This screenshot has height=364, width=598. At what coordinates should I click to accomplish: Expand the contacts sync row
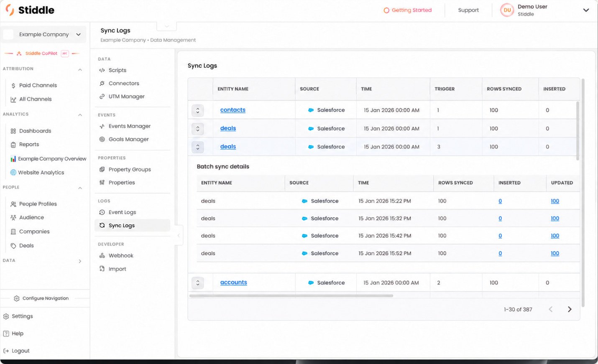point(198,110)
